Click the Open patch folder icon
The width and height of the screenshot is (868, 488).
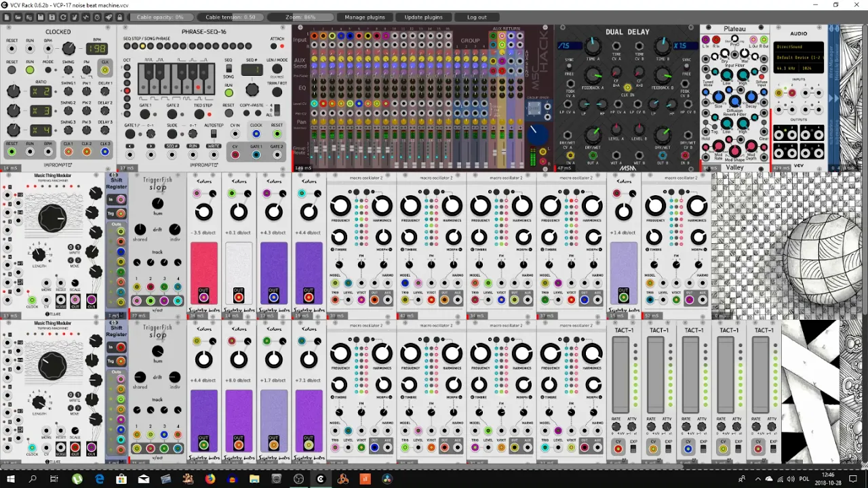[x=18, y=17]
